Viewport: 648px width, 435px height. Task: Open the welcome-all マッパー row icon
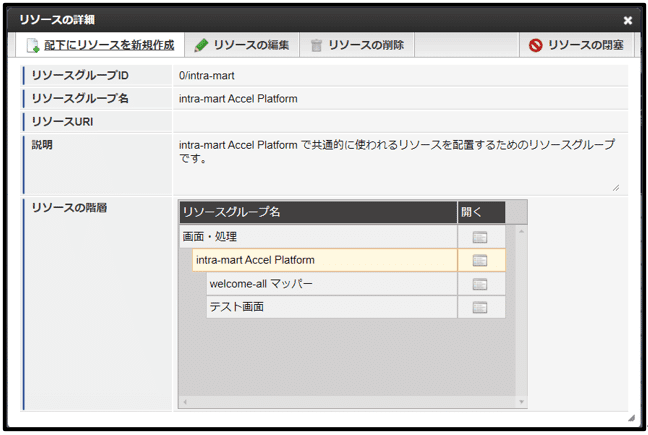pyautogui.click(x=480, y=284)
